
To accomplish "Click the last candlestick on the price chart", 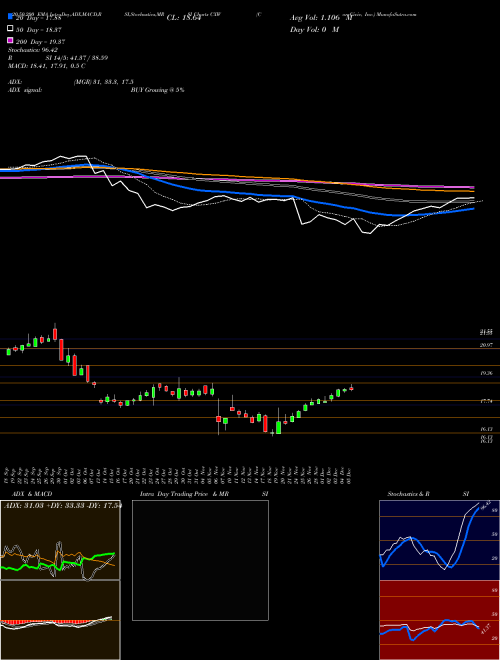I will [x=351, y=388].
